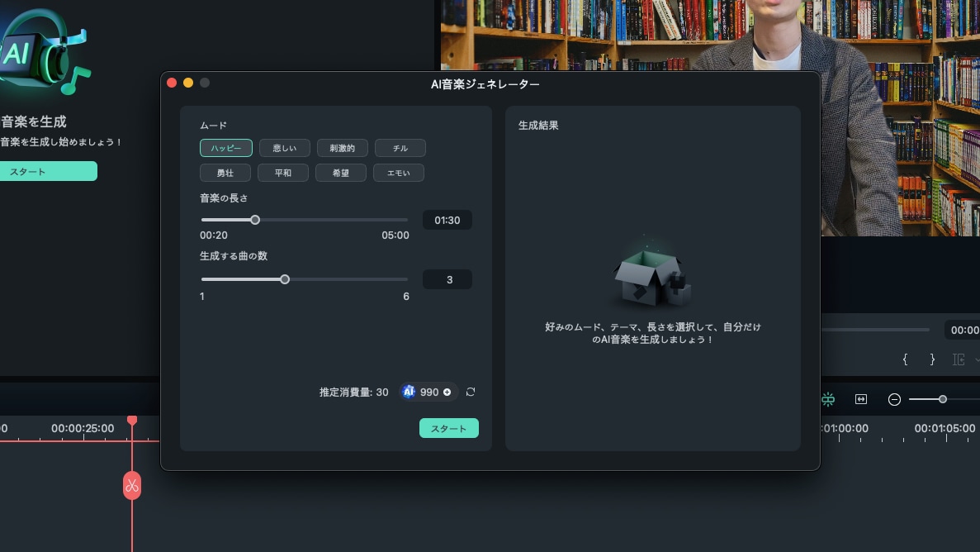Click the 01:30 music length field
This screenshot has width=980, height=552.
tap(447, 220)
